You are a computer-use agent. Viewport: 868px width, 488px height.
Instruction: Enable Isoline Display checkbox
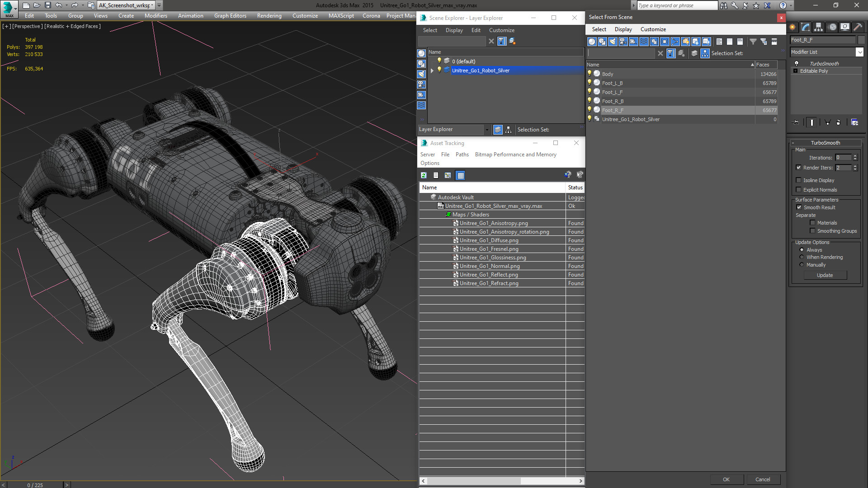tap(798, 180)
